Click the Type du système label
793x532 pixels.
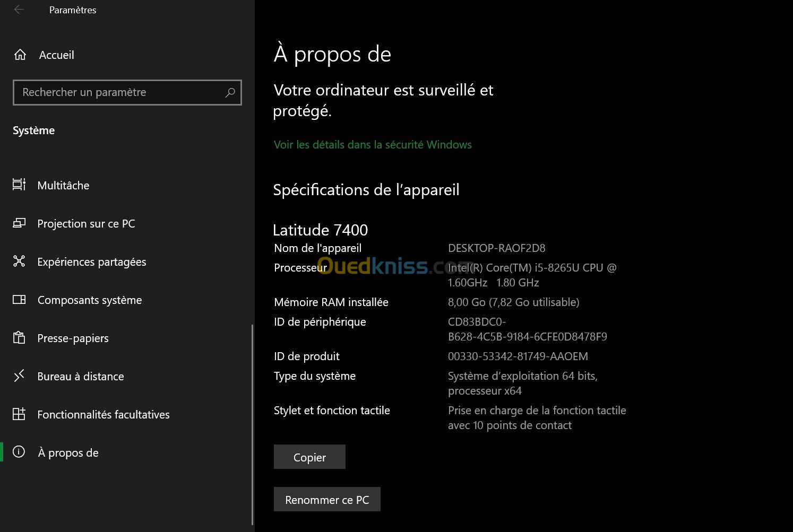[x=315, y=376]
